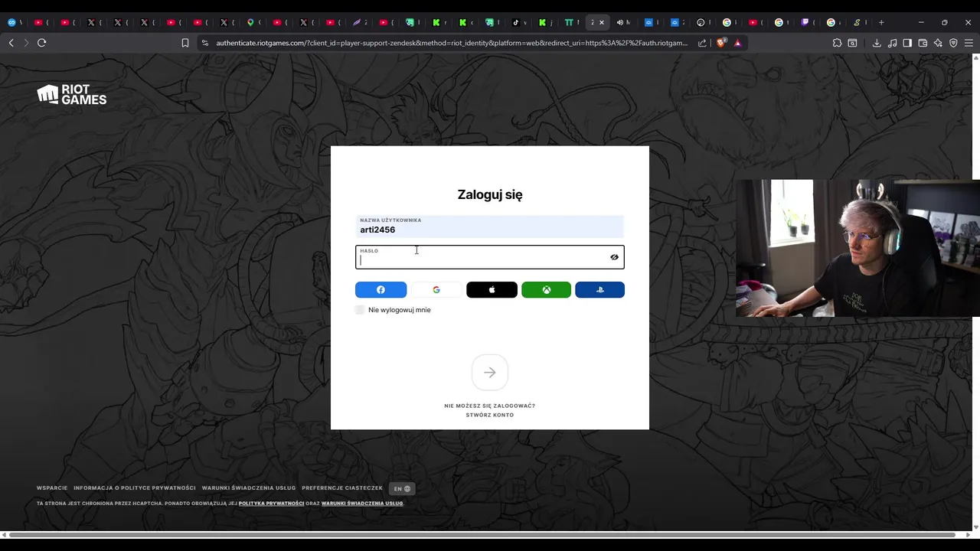Toggle the browser sidebar panel icon
Viewport: 980px width, 551px height.
907,43
